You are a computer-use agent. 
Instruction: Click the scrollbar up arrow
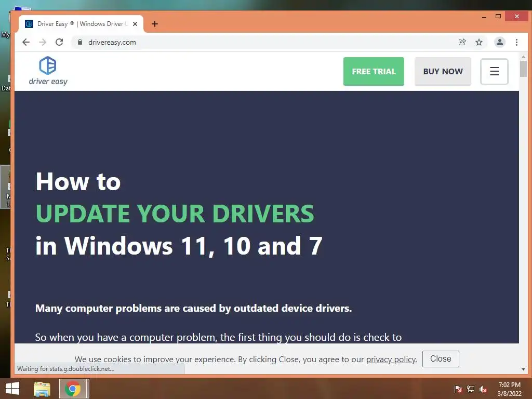523,57
